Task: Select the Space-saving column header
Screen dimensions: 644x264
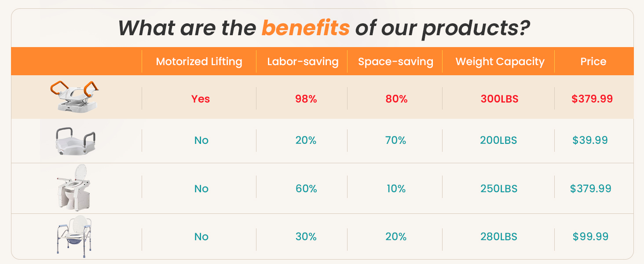Action: click(x=395, y=62)
